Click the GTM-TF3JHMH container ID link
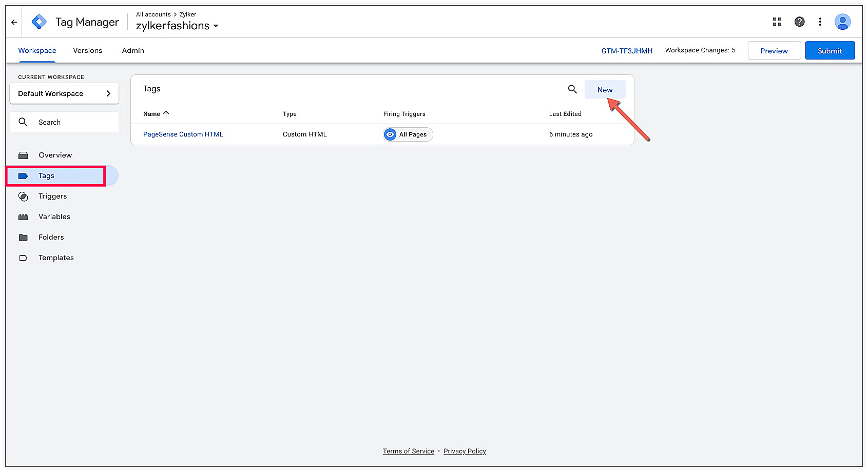Image resolution: width=868 pixels, height=472 pixels. click(627, 51)
